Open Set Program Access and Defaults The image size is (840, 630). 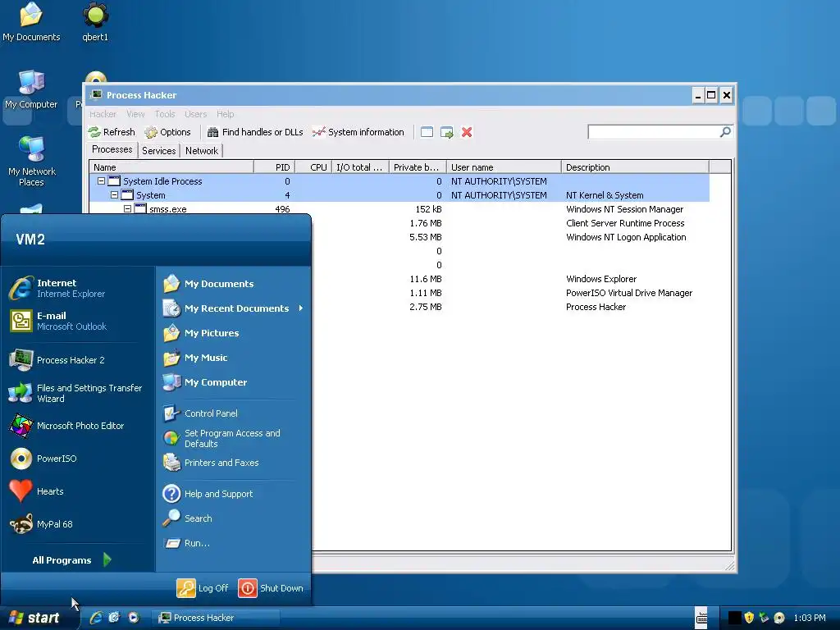tap(234, 438)
